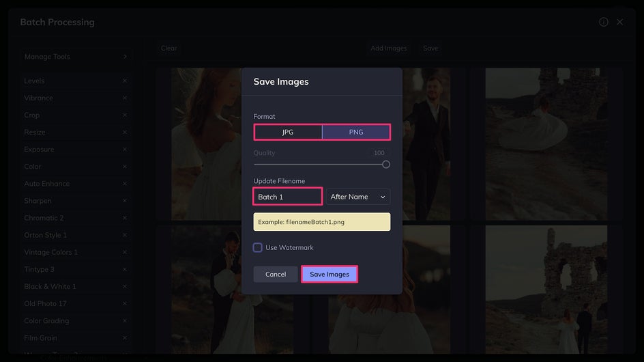This screenshot has width=644, height=362.
Task: Remove the Sharpen tool with its X
Action: [124, 201]
